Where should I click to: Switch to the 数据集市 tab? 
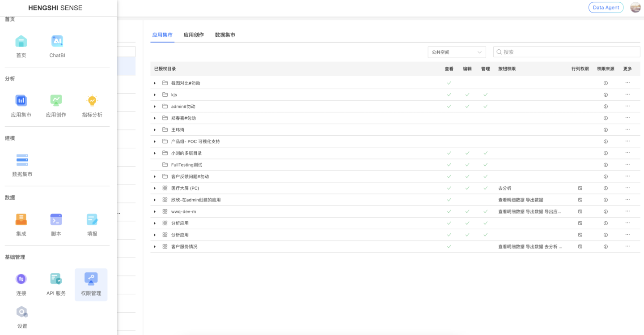pyautogui.click(x=225, y=35)
